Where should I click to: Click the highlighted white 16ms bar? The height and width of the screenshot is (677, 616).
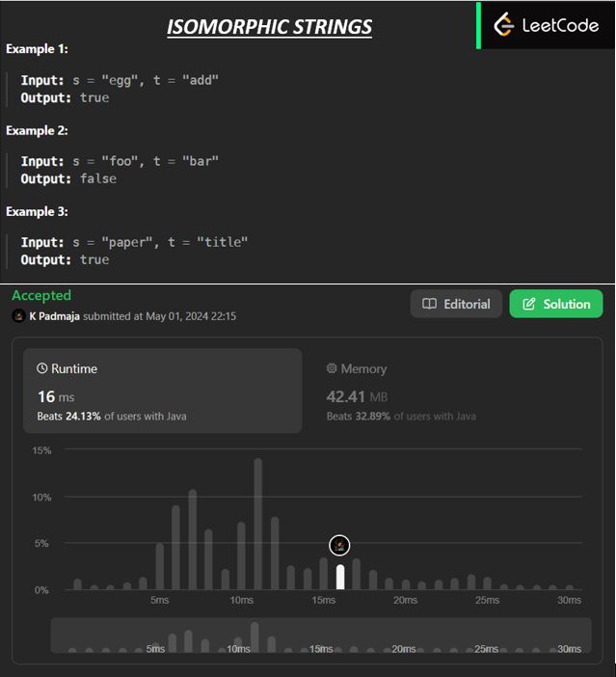340,577
